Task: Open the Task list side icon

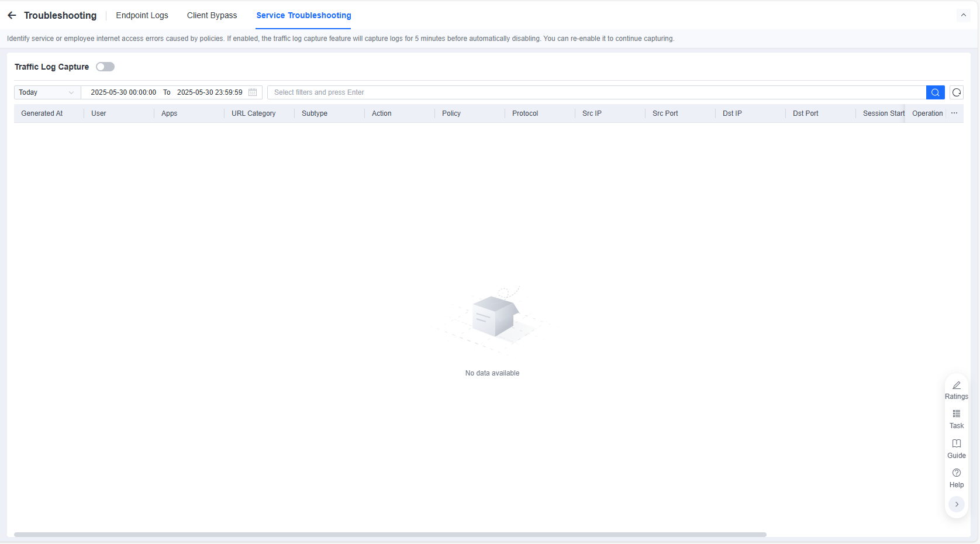Action: pyautogui.click(x=957, y=419)
